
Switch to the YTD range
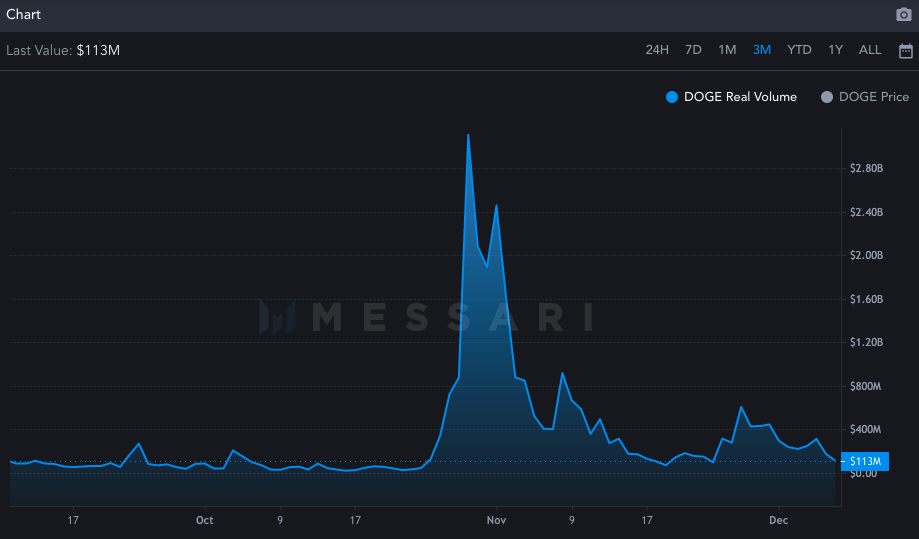coord(799,50)
